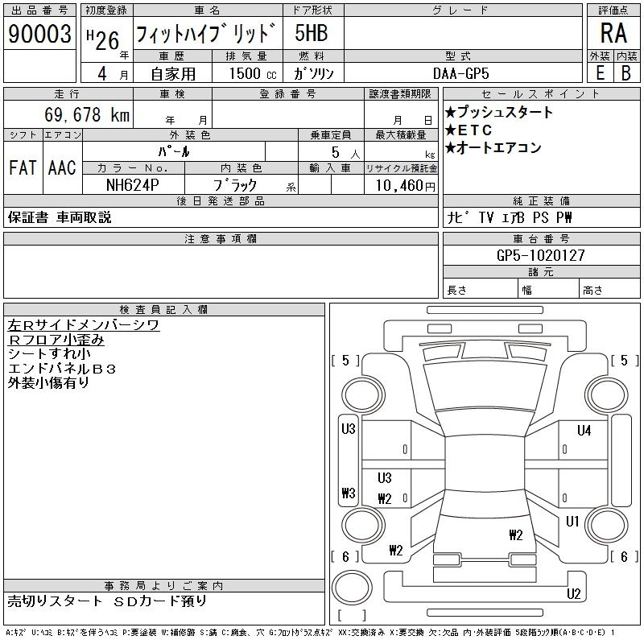Click inspector note Rフロア小歪み
The width and height of the screenshot is (644, 644).
click(56, 340)
